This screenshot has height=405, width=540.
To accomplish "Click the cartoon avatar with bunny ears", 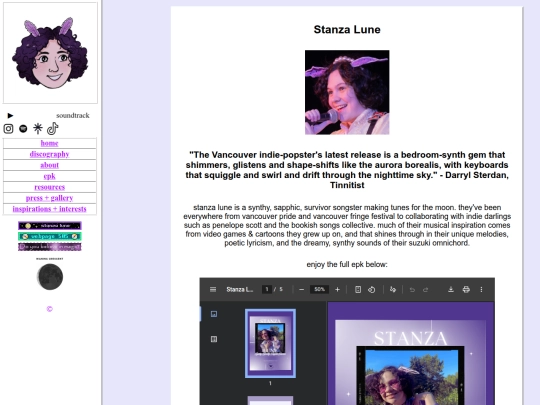I will tap(50, 53).
